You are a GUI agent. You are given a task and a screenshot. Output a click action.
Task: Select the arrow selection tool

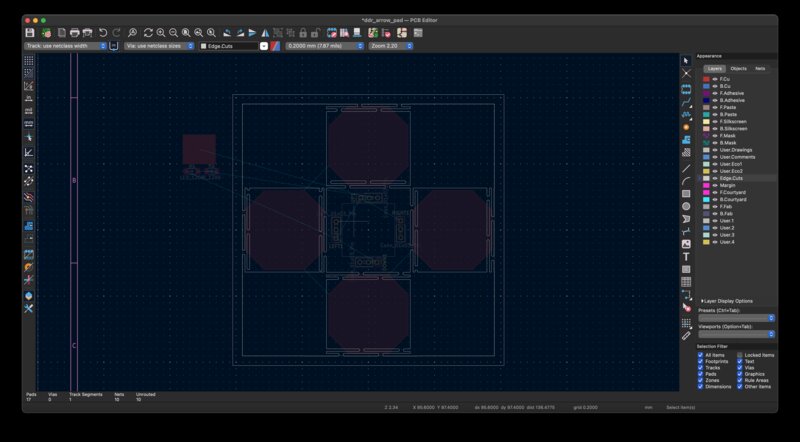click(686, 61)
